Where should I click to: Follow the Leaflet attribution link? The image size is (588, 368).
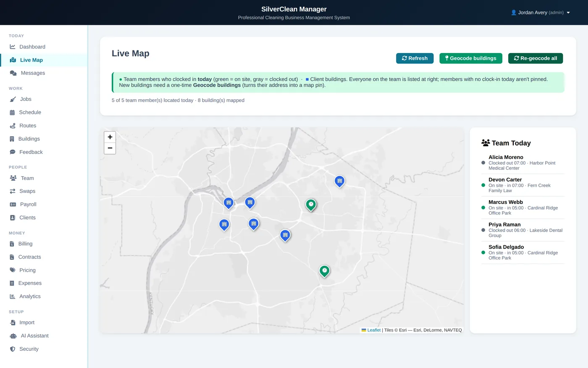pyautogui.click(x=374, y=330)
